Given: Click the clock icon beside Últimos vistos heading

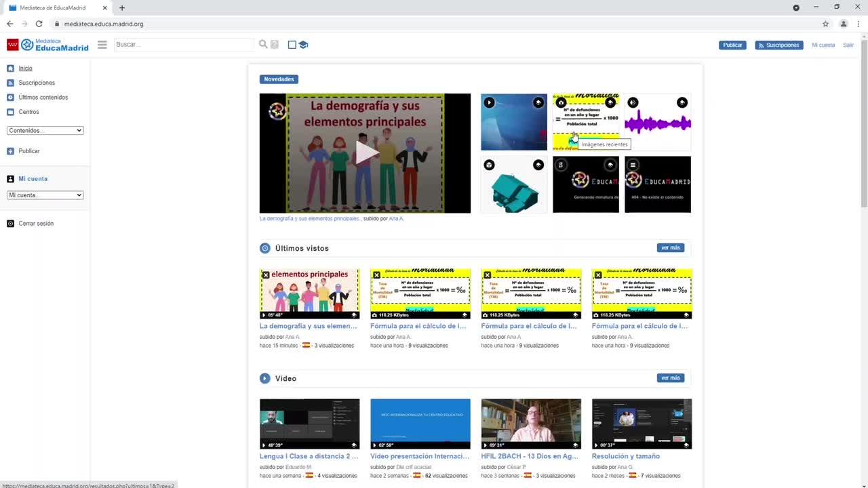Looking at the screenshot, I should pos(265,248).
